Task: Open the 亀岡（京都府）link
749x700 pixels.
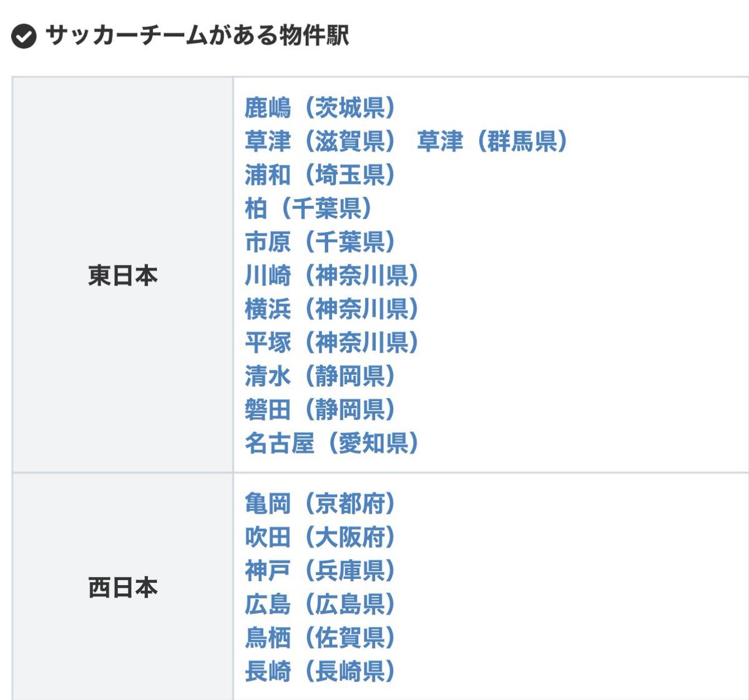Action: pos(320,503)
